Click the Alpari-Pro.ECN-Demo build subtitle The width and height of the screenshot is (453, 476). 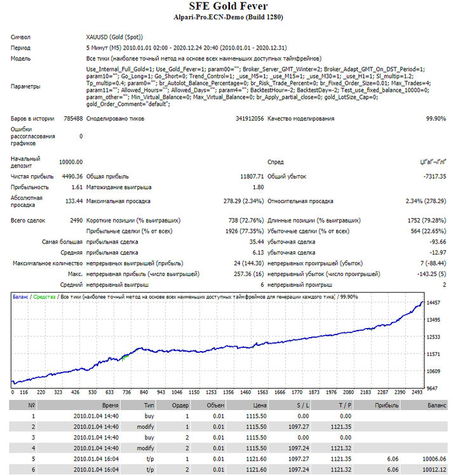click(x=228, y=17)
